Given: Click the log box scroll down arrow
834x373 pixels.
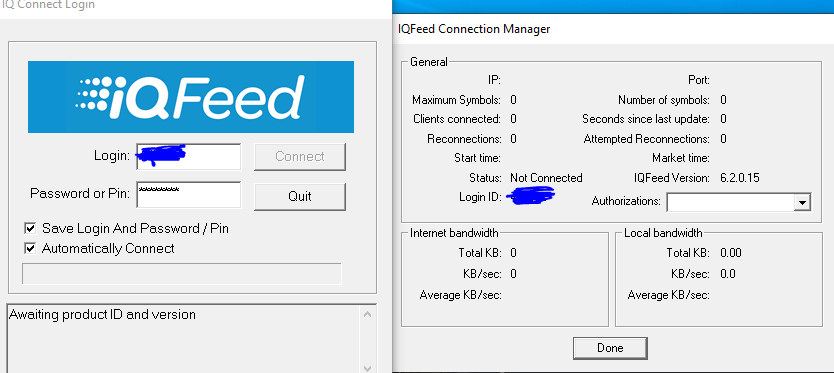Looking at the screenshot, I should tap(368, 368).
